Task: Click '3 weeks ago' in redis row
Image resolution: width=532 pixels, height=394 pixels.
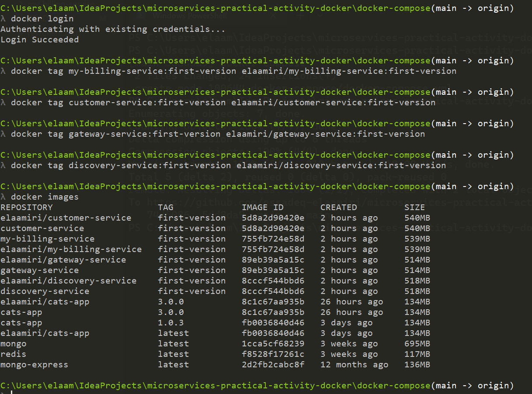Action: pyautogui.click(x=349, y=354)
